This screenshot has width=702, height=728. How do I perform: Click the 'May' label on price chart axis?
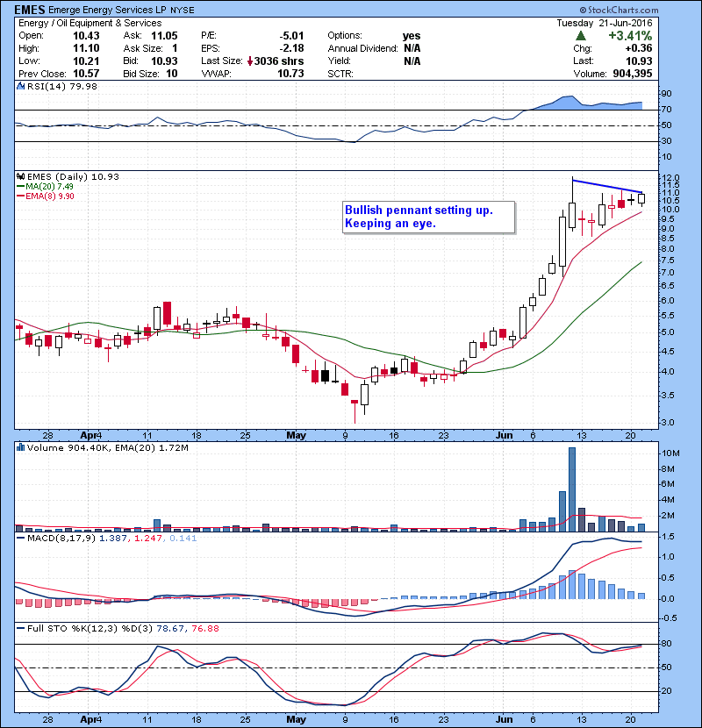coord(296,435)
